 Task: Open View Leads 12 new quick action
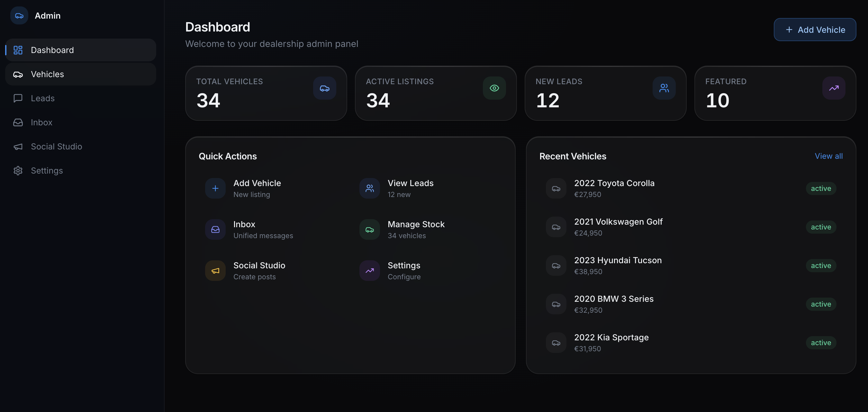(x=427, y=188)
